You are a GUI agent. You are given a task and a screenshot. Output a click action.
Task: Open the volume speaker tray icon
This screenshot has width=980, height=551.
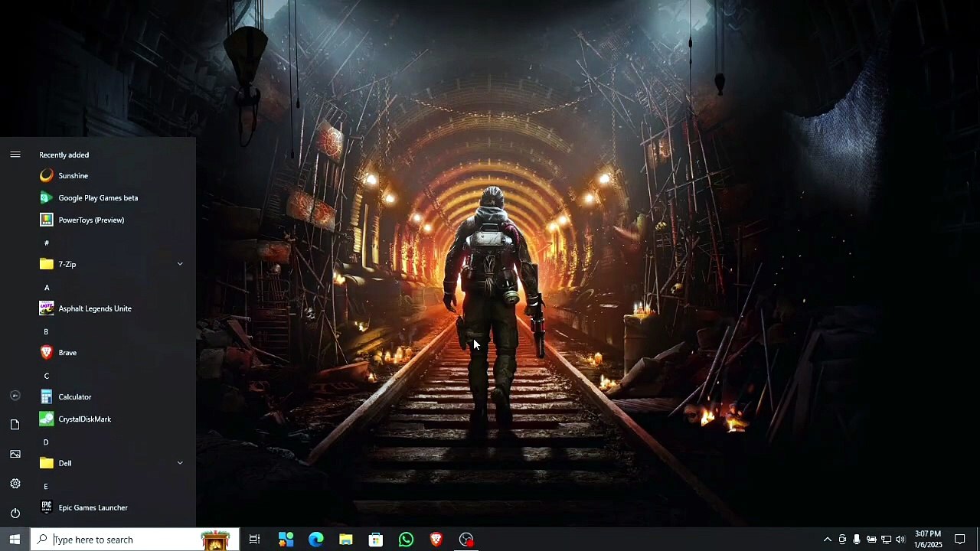click(900, 540)
